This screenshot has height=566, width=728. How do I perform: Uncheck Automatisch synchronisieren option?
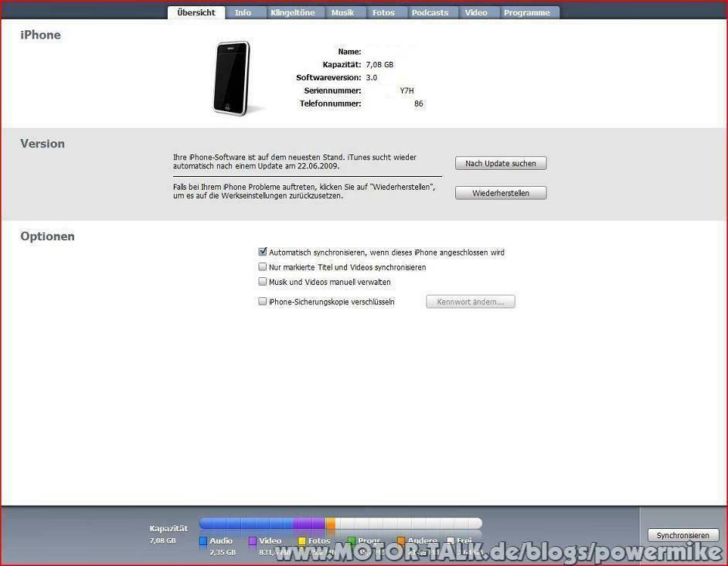point(262,252)
